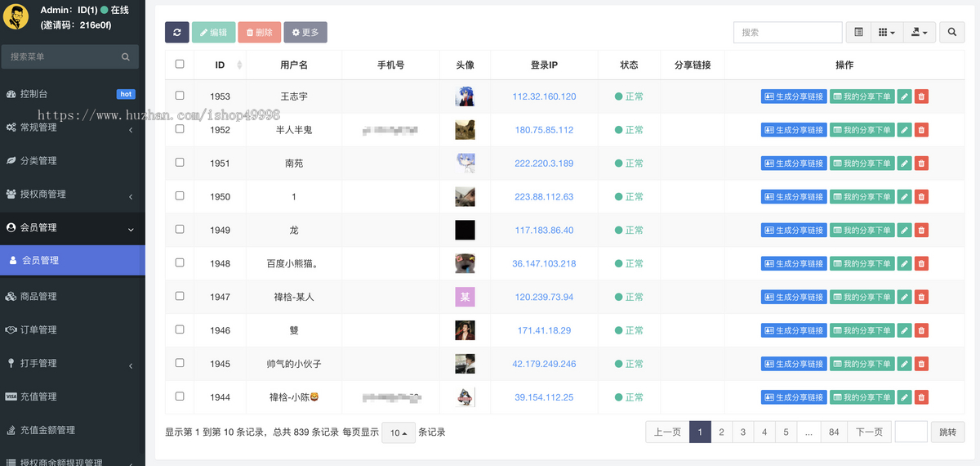Open 充值管理 in the sidebar
Screen dimensions: 980x466
(73, 397)
